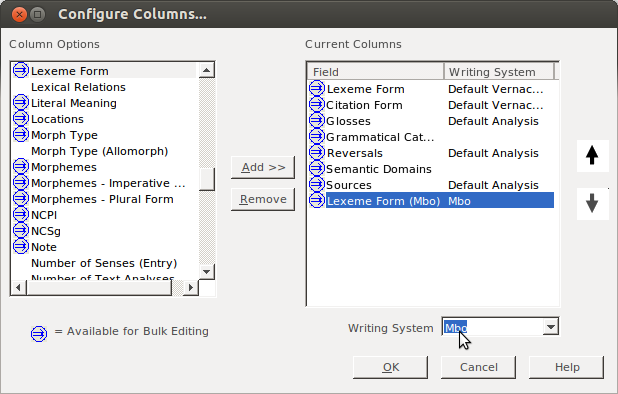Click the Add >> button
The image size is (618, 394).
[x=263, y=167]
